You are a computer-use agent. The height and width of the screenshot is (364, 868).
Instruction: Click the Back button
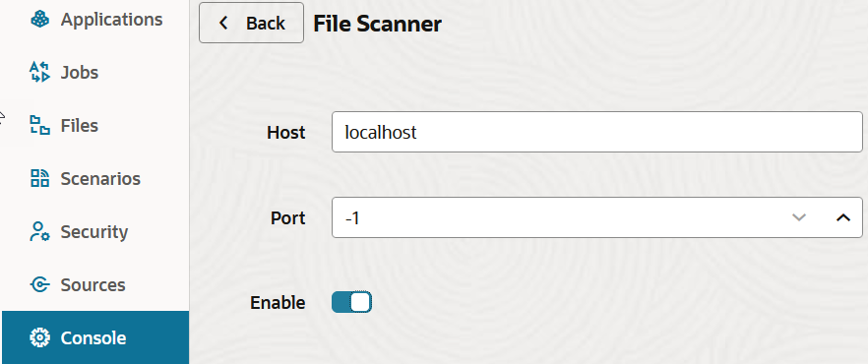tap(251, 23)
